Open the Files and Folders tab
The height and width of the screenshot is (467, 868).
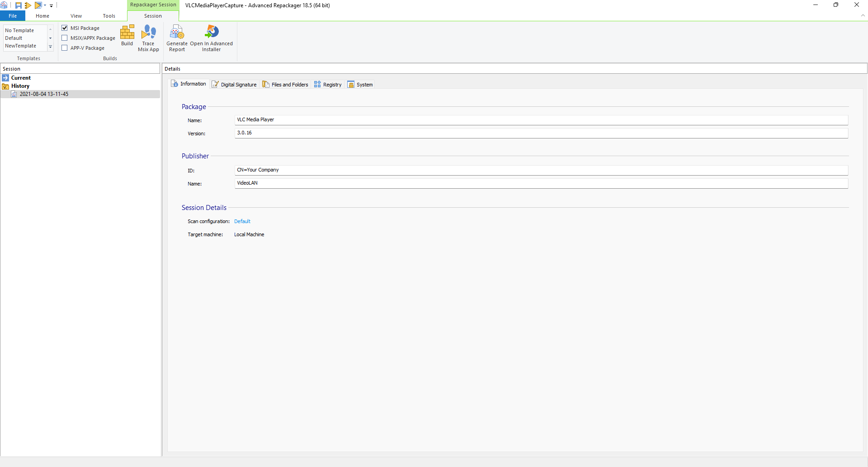(x=285, y=85)
